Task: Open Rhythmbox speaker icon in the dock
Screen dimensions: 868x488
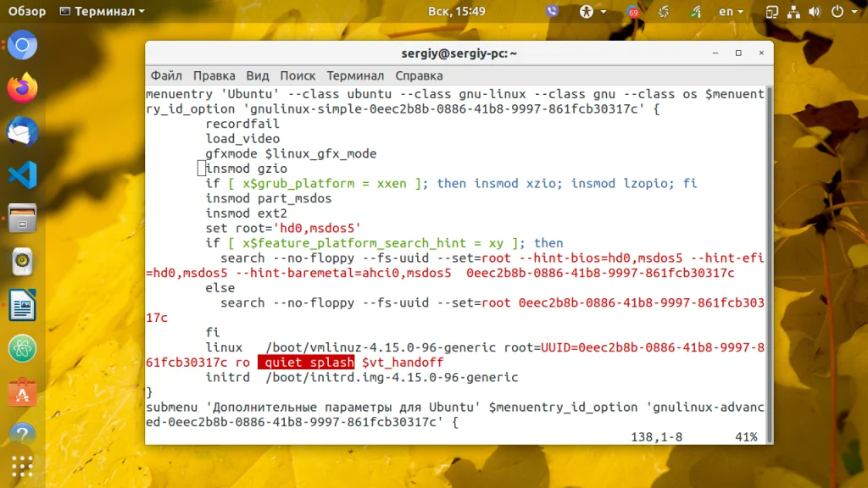Action: pos(22,261)
